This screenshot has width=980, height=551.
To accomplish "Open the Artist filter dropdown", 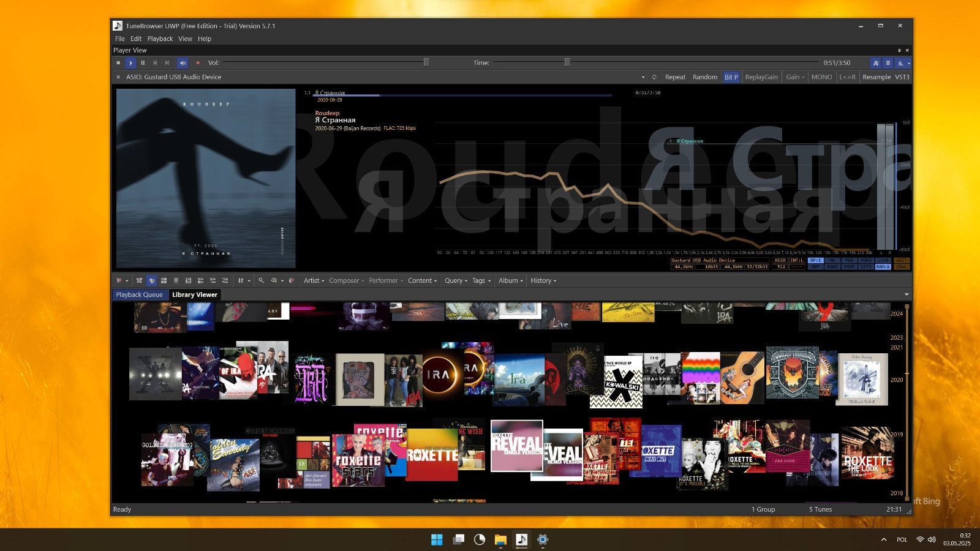I will (x=314, y=280).
